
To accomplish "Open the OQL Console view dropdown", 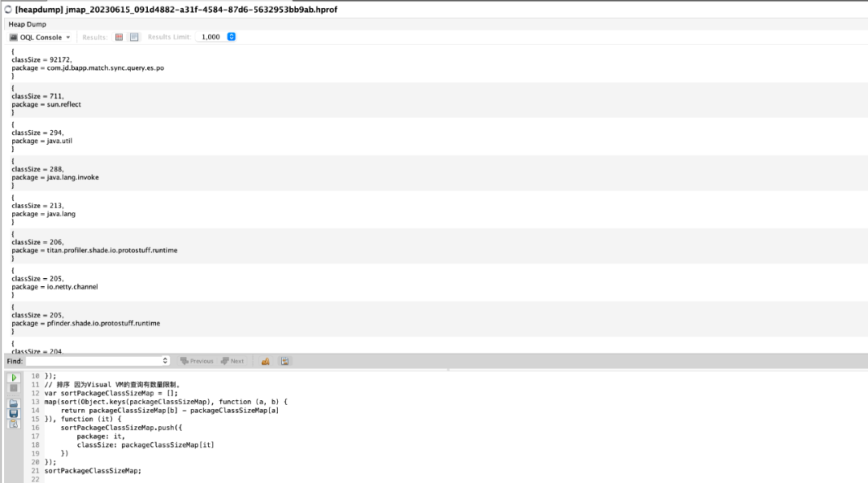I will [x=40, y=37].
